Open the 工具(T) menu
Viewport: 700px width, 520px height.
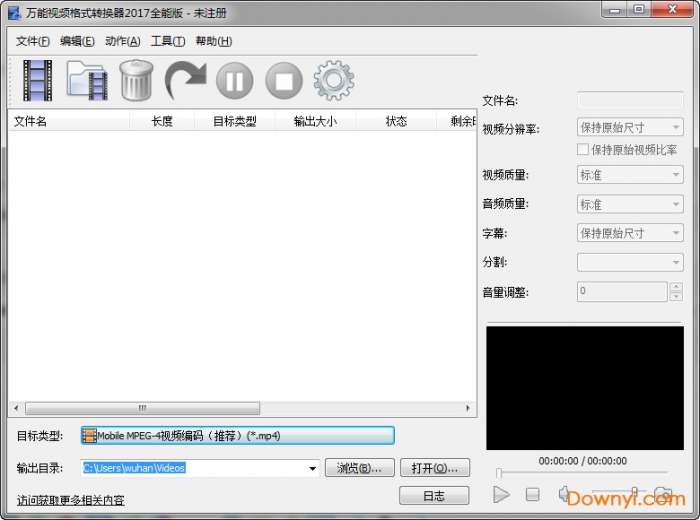tap(167, 41)
